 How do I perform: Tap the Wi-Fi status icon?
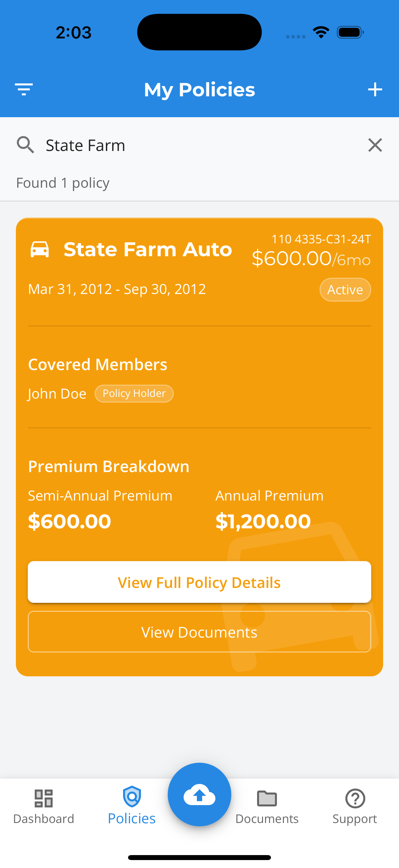pos(321,32)
